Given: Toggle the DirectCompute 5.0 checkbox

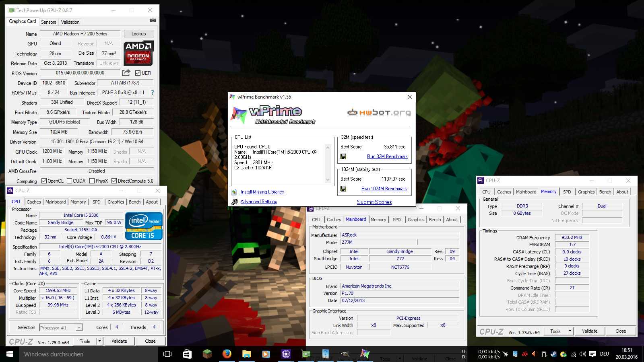Looking at the screenshot, I should click(114, 181).
